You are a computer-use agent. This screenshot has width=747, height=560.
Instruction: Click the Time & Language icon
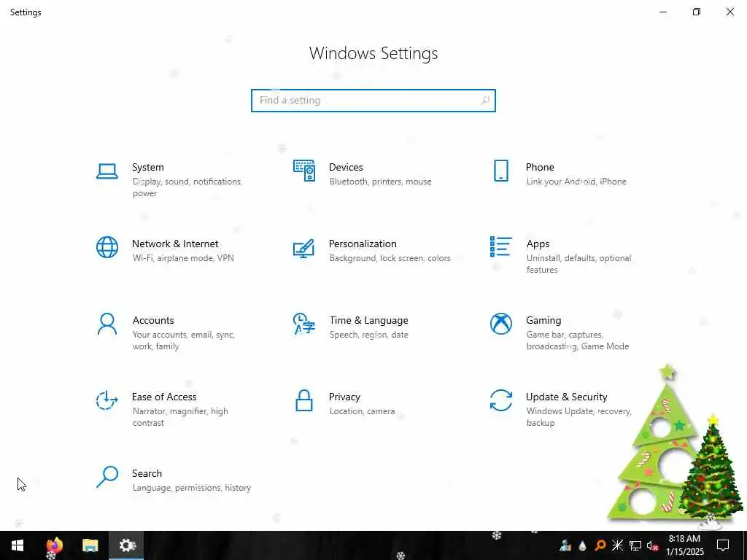[x=304, y=324]
